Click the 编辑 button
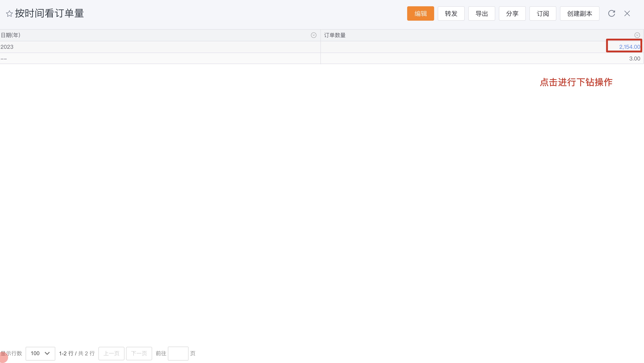This screenshot has width=644, height=363. click(420, 13)
